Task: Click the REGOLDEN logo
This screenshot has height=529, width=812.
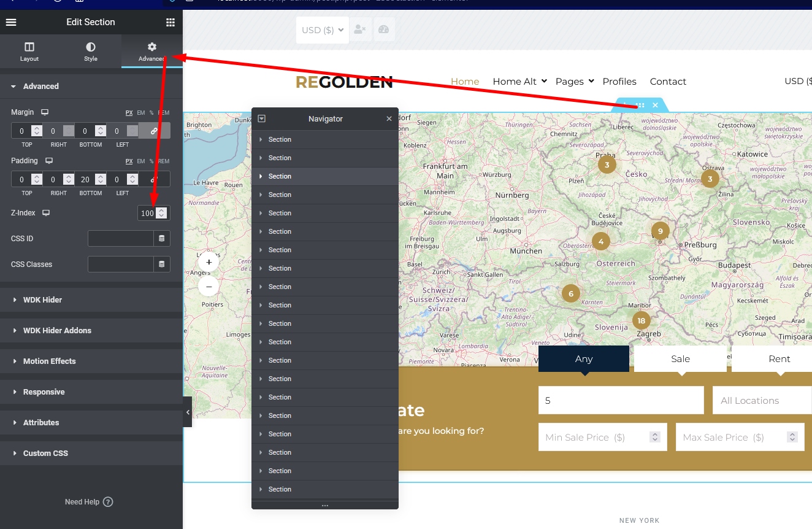Action: [344, 82]
